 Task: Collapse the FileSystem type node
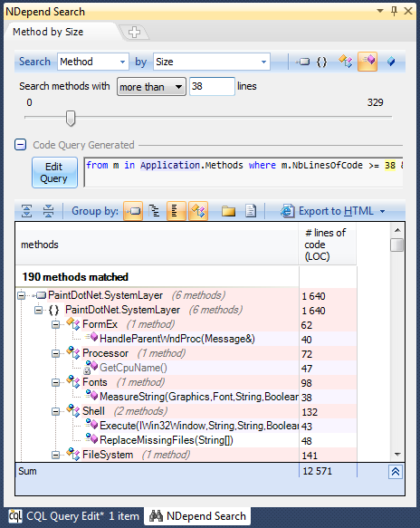[x=55, y=455]
